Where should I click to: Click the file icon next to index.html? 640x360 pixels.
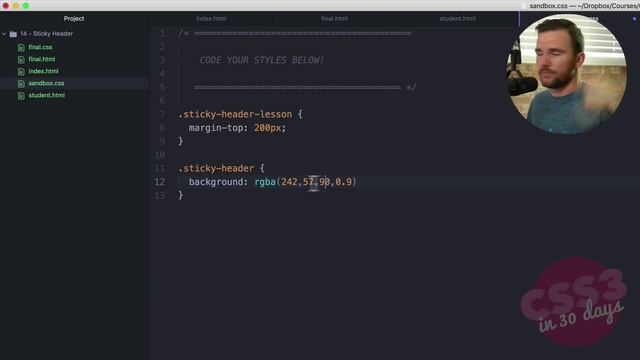[21, 72]
